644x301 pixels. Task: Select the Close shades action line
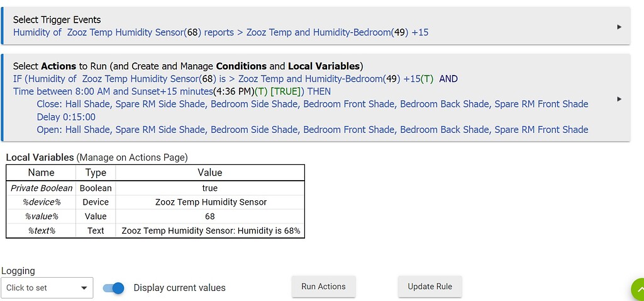313,104
